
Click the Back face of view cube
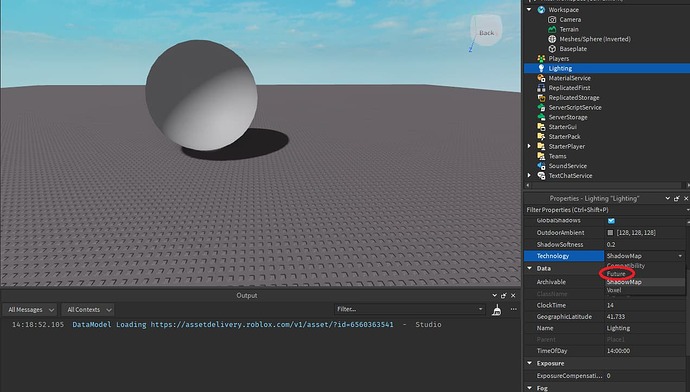(486, 33)
